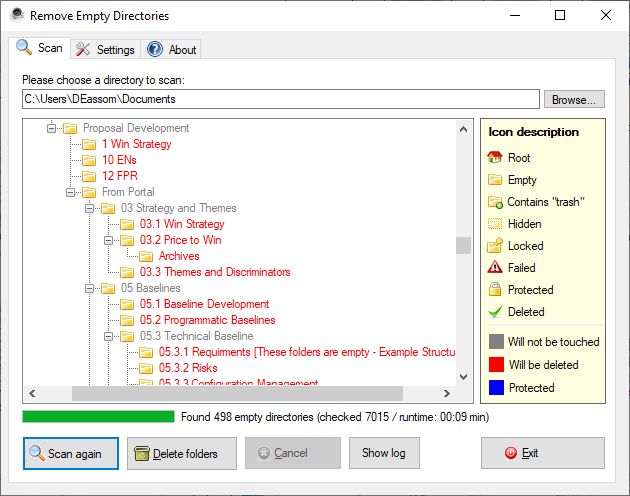The image size is (630, 496).
Task: Click the From Portal folder icon
Action: (x=89, y=192)
